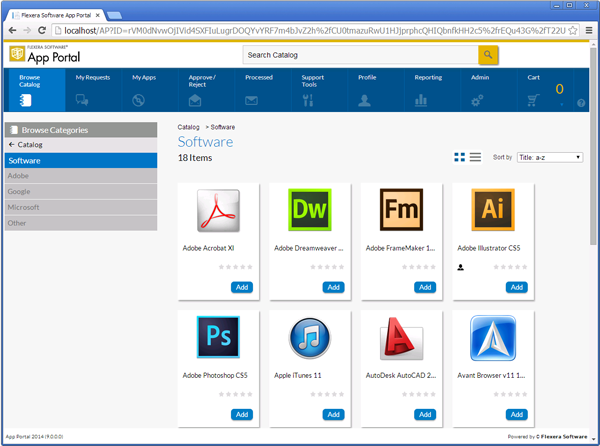Click the browser reload button
600x446 pixels.
pyautogui.click(x=42, y=30)
